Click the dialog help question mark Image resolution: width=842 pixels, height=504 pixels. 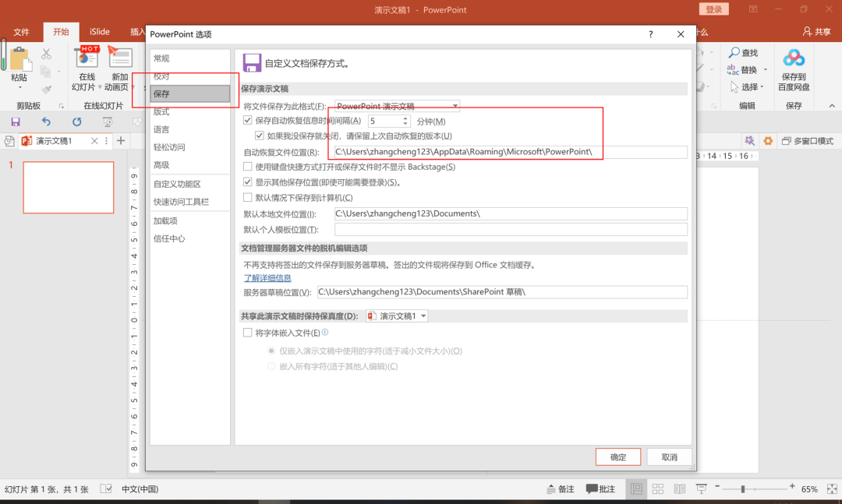point(651,34)
